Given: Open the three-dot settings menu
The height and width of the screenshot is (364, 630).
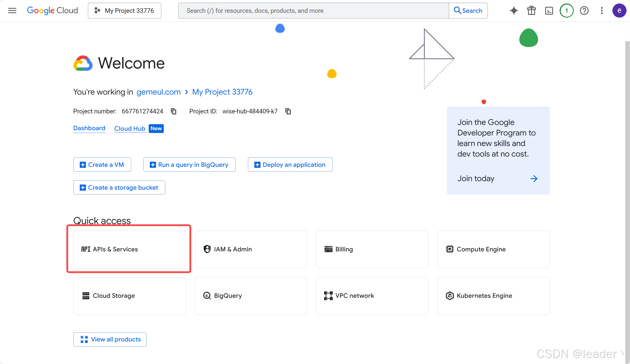Looking at the screenshot, I should pyautogui.click(x=602, y=11).
